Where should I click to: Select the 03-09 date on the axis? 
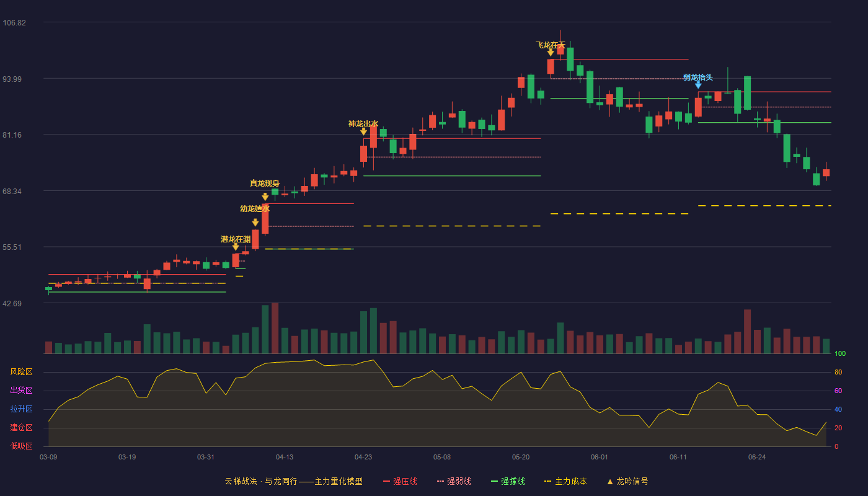(48, 457)
